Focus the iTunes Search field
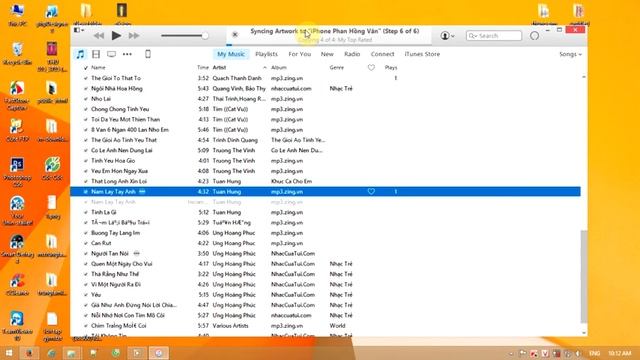The image size is (640, 360). (494, 36)
